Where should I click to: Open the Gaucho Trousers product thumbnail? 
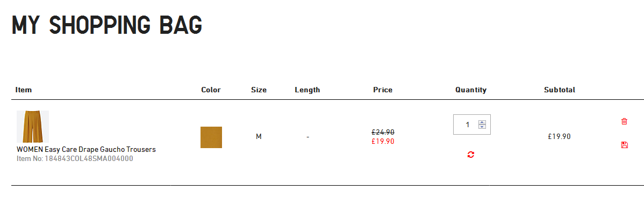[x=33, y=126]
